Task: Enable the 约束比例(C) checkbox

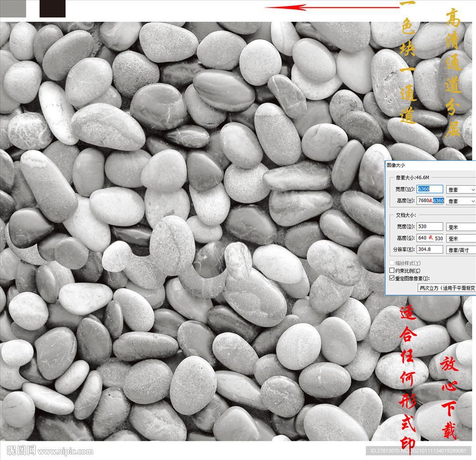Action: (392, 270)
